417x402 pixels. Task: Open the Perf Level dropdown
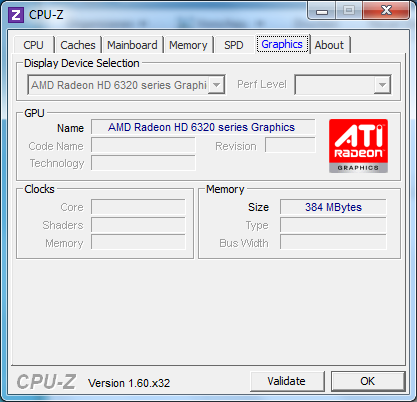click(x=343, y=85)
